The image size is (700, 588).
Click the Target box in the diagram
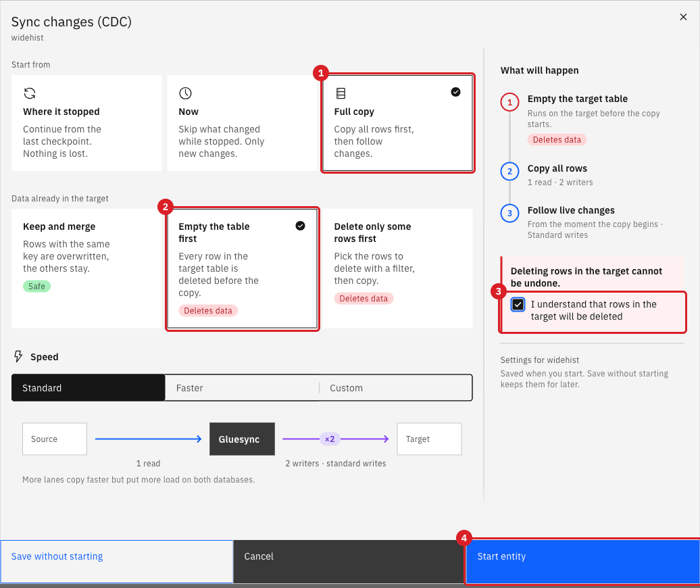tap(429, 439)
